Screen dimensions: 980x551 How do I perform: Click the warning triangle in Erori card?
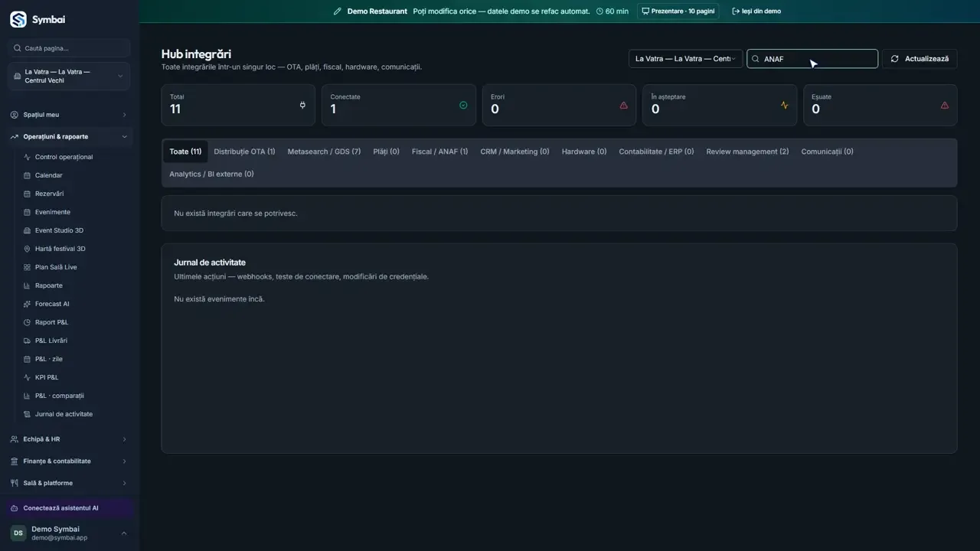(x=623, y=105)
